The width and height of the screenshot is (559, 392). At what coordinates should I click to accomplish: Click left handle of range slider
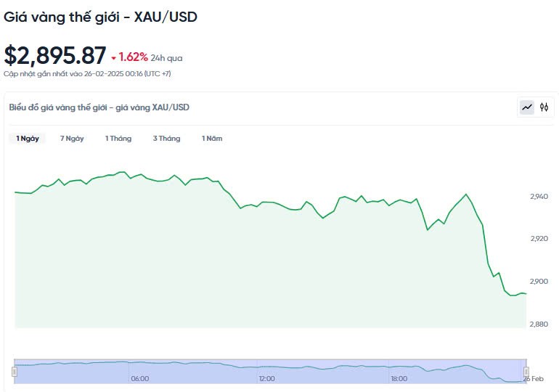(14, 372)
